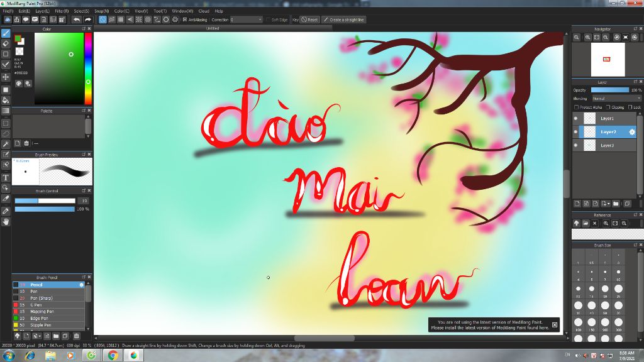Delete brush using trash icon
The width and height of the screenshot is (644, 362).
[76, 336]
